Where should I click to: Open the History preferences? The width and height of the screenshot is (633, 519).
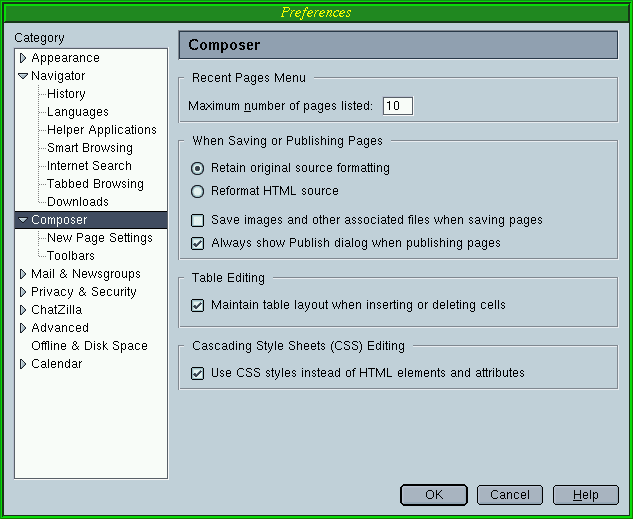pyautogui.click(x=66, y=94)
